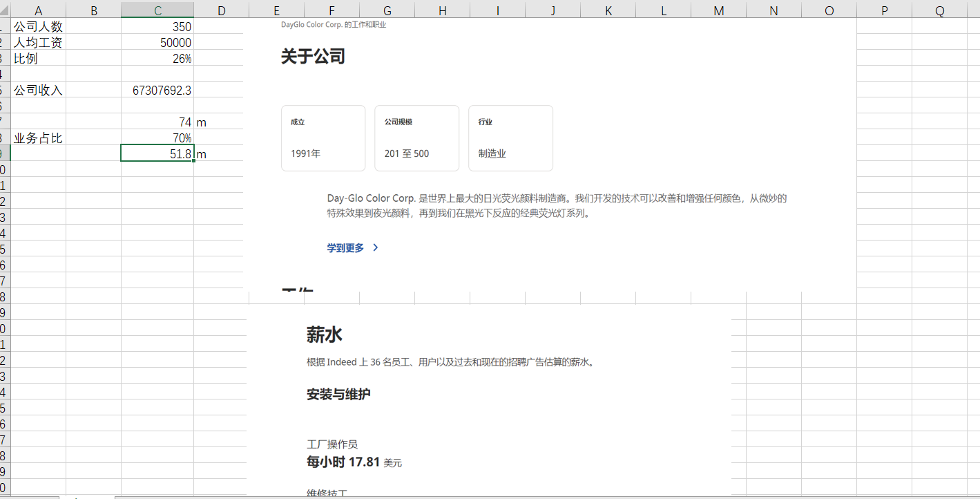Select the cell labeled 公司人数

click(x=38, y=26)
